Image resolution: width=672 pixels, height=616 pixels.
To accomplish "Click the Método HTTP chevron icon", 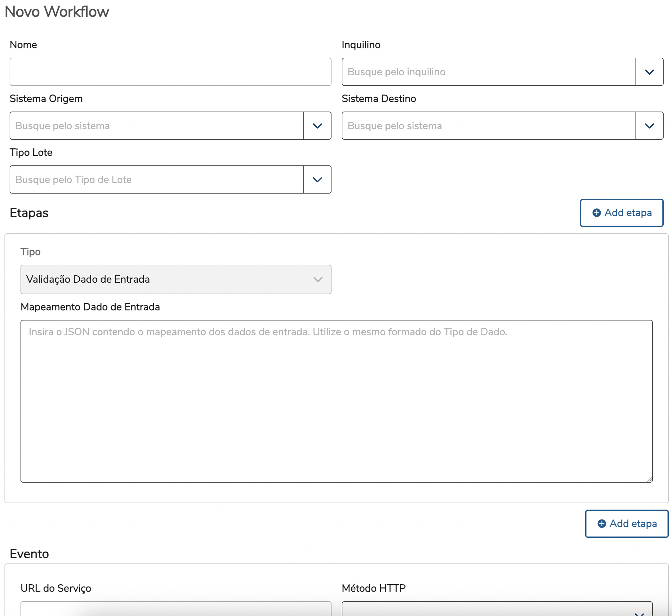I will [639, 614].
